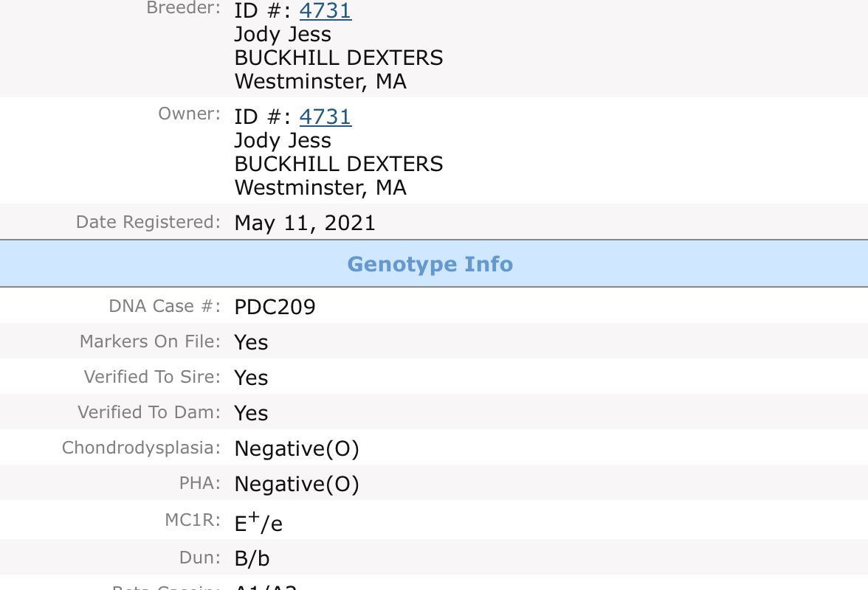Click the MC1R genotype E+/e value
The width and height of the screenshot is (868, 590).
pyautogui.click(x=258, y=522)
